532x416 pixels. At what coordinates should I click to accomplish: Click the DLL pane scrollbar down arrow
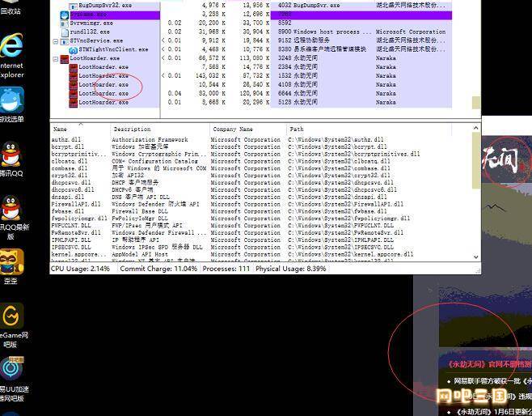point(475,257)
